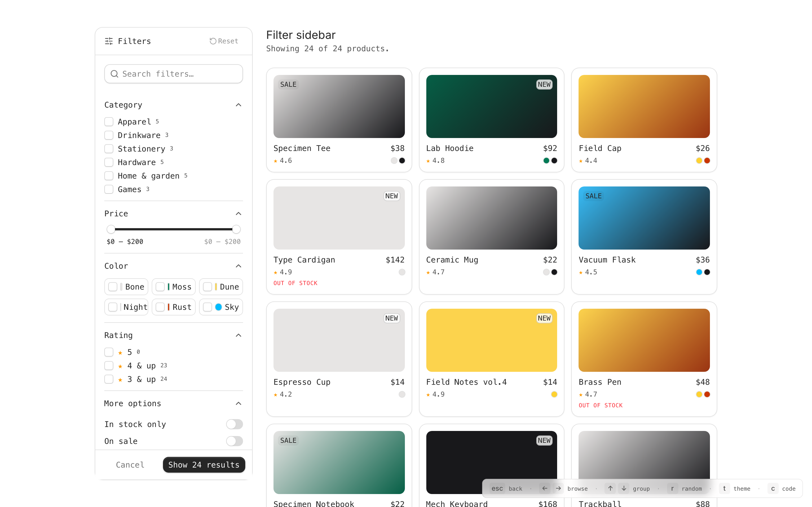The height and width of the screenshot is (507, 812).
Task: Check the Apparel category checkbox
Action: (109, 121)
